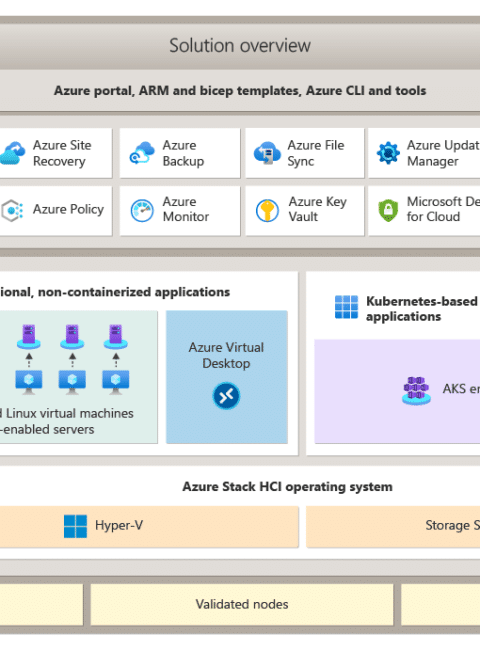Click the AKS label in purple box
The image size is (480, 650).
tap(461, 389)
